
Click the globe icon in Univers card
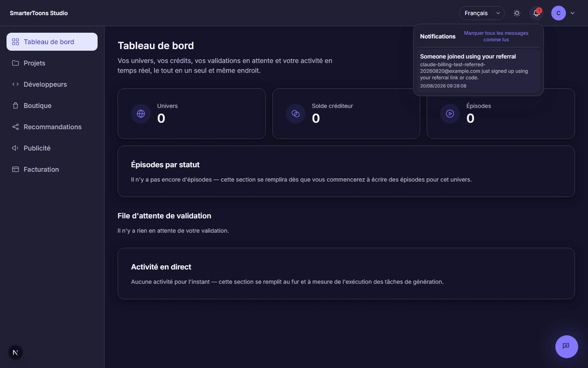pyautogui.click(x=141, y=114)
